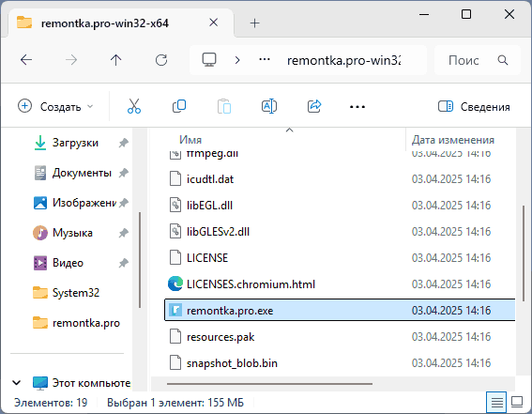
Task: Click the horizontal scrollbar of file list
Action: 269,384
